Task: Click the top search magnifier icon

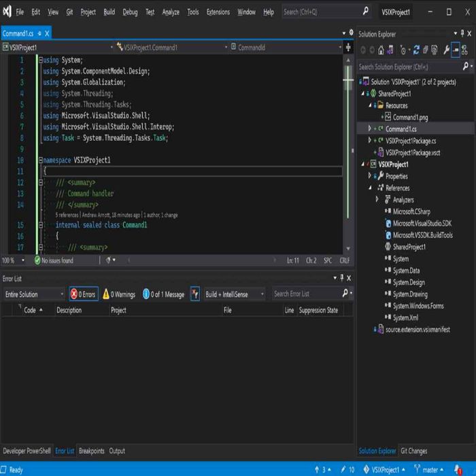Action: (x=366, y=12)
